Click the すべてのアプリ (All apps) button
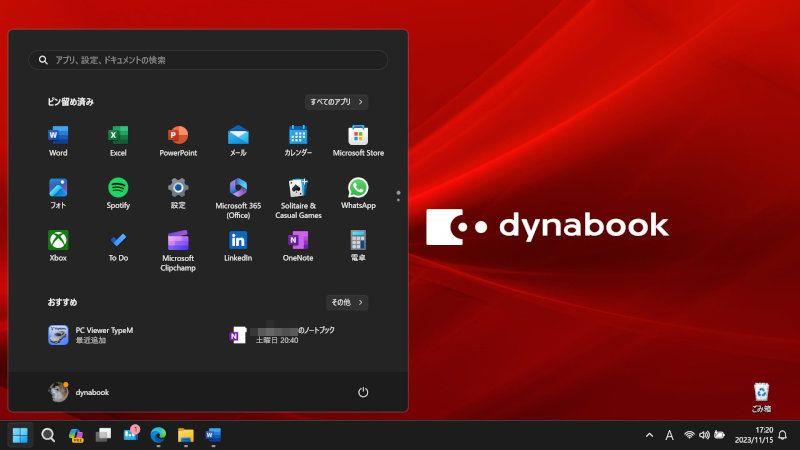 point(336,102)
